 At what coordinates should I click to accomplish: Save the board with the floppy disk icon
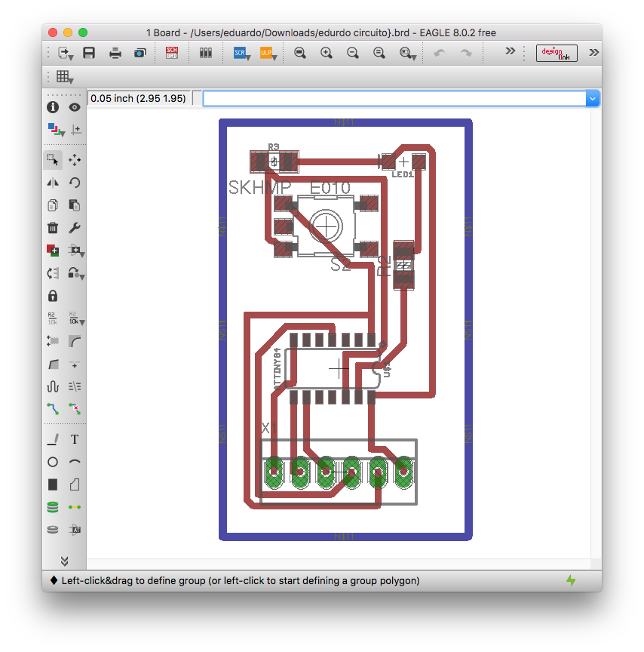coord(89,53)
